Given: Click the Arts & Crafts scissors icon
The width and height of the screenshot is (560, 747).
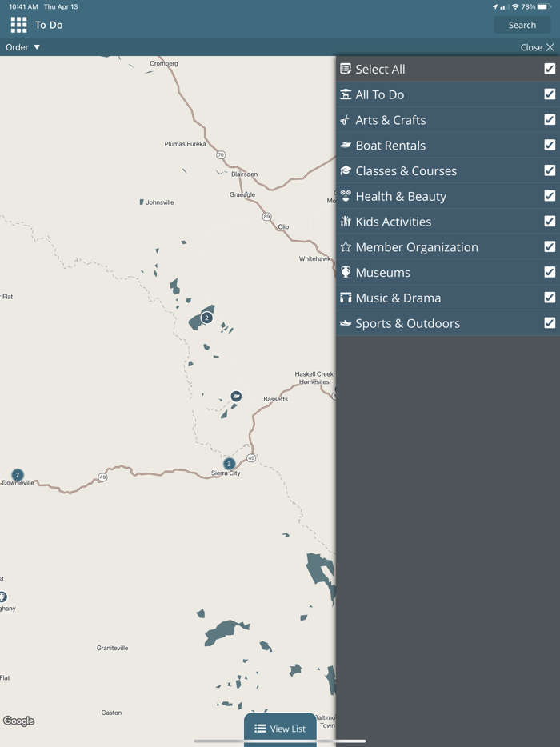Looking at the screenshot, I should coord(346,120).
